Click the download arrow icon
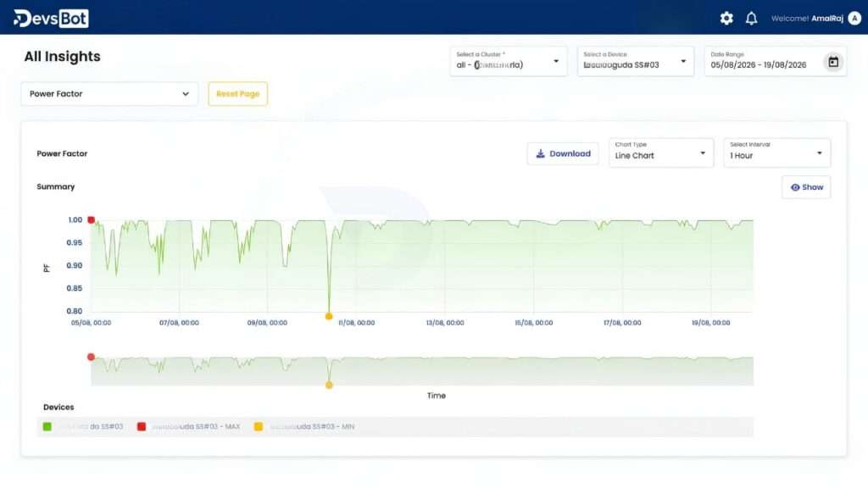This screenshot has width=868, height=488. tap(540, 154)
